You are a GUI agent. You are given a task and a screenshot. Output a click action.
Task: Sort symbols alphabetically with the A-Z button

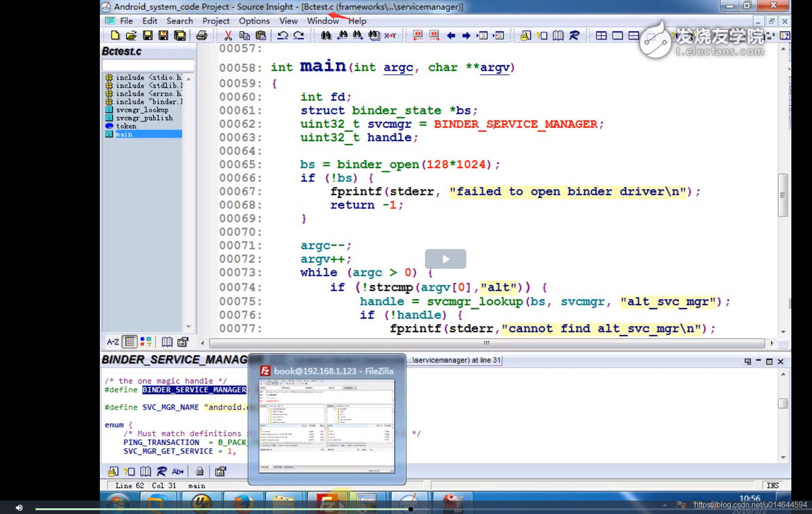(x=113, y=342)
